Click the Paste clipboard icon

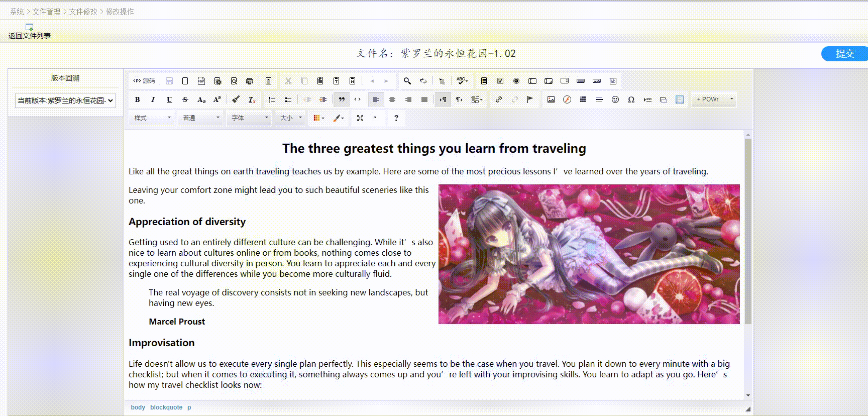click(x=320, y=81)
